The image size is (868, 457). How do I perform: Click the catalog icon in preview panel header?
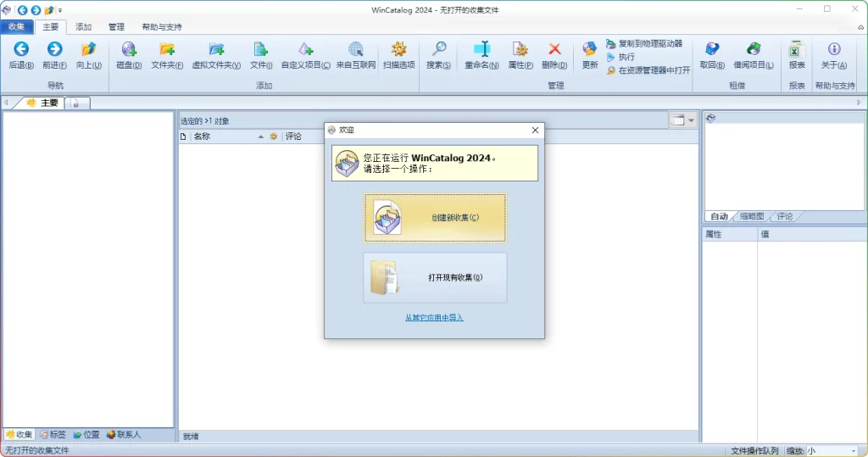click(711, 118)
